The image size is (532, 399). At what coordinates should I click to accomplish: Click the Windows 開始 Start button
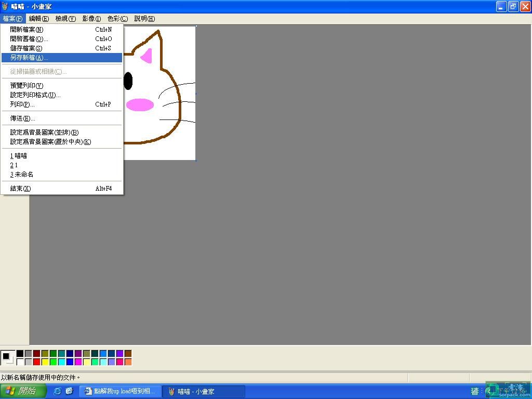(23, 391)
